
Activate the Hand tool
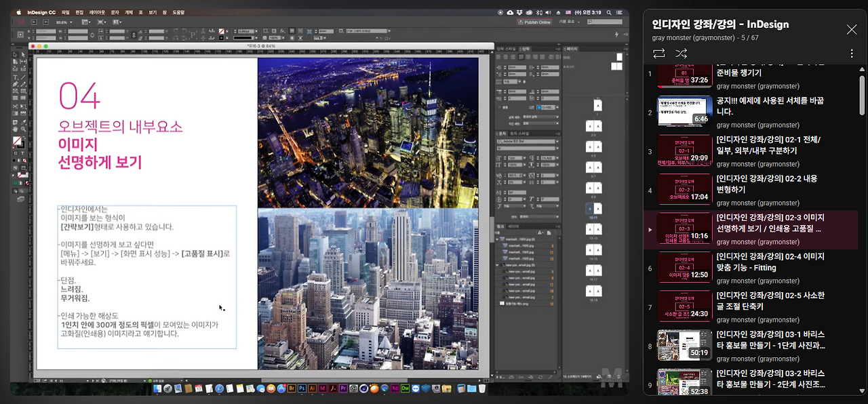(x=15, y=129)
